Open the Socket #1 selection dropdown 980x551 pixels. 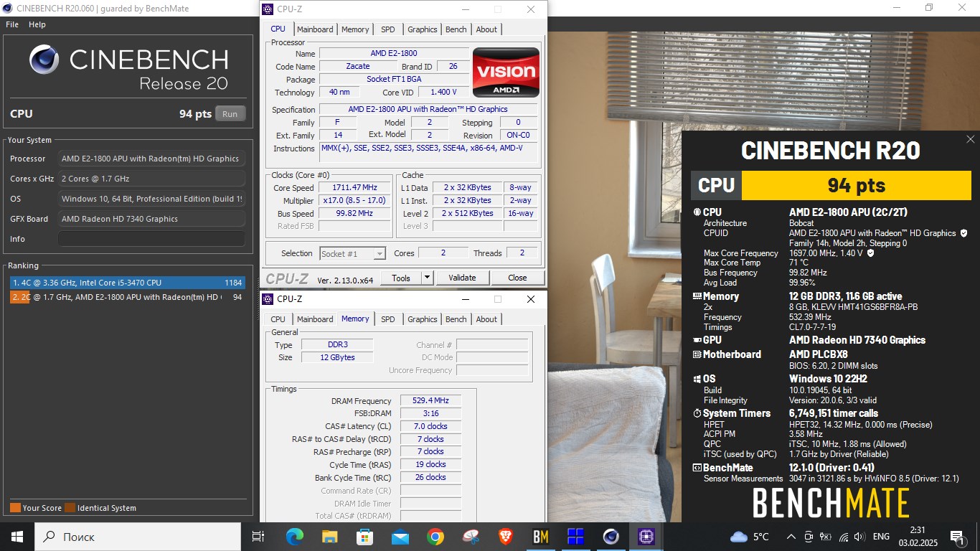(352, 253)
